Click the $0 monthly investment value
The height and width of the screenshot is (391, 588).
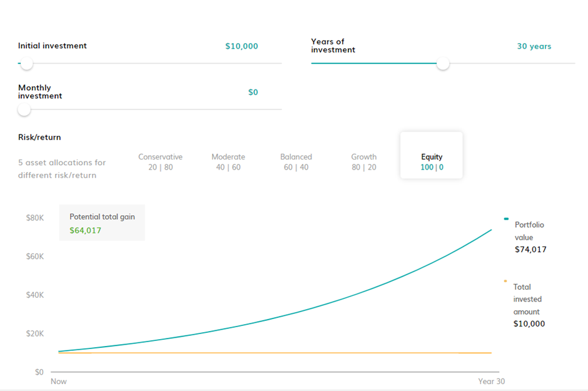[253, 92]
